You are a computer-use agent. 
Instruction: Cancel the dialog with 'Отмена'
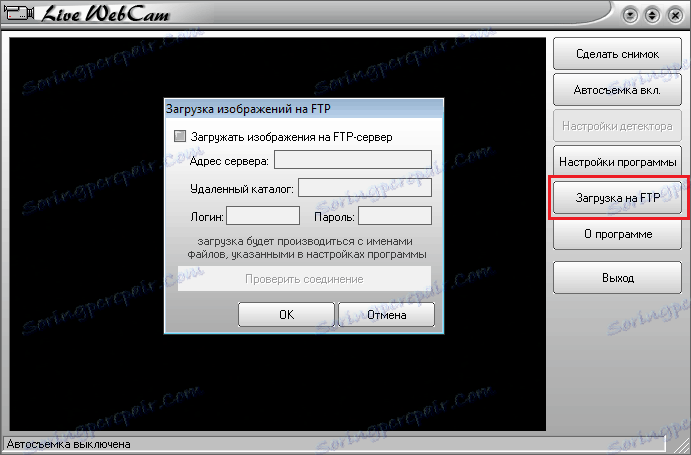[386, 314]
